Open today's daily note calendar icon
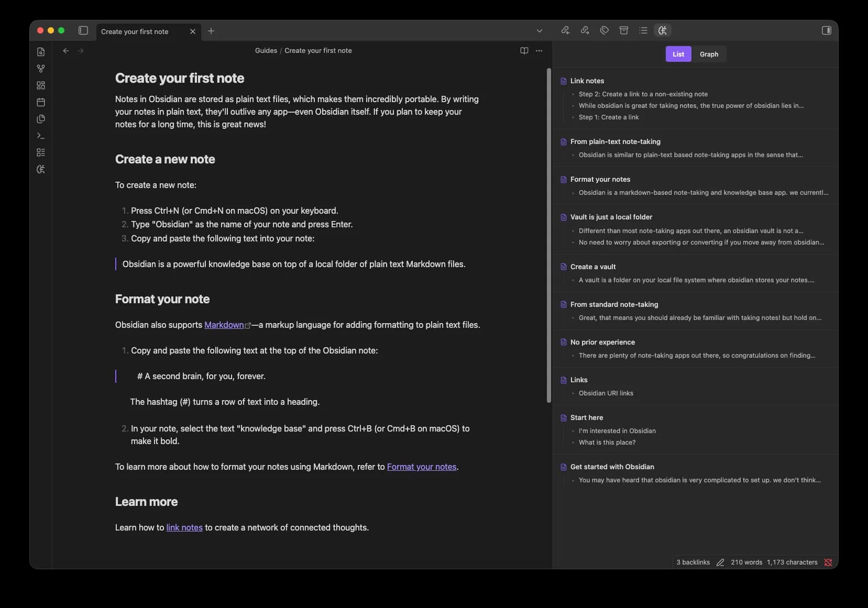 [x=41, y=102]
